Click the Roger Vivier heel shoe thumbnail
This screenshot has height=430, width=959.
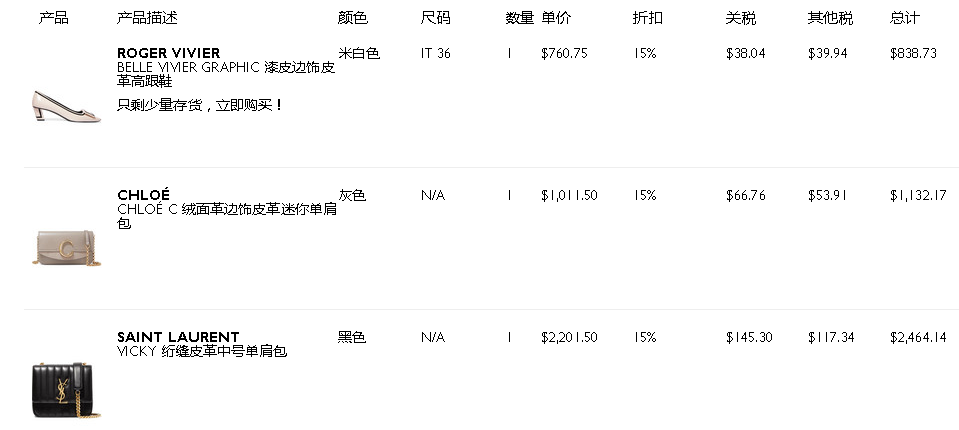pyautogui.click(x=53, y=104)
